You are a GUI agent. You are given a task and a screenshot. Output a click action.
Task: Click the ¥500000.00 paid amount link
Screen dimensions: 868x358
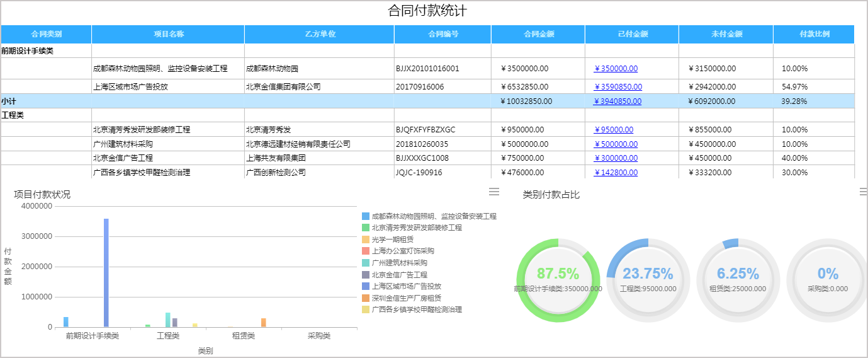[616, 144]
